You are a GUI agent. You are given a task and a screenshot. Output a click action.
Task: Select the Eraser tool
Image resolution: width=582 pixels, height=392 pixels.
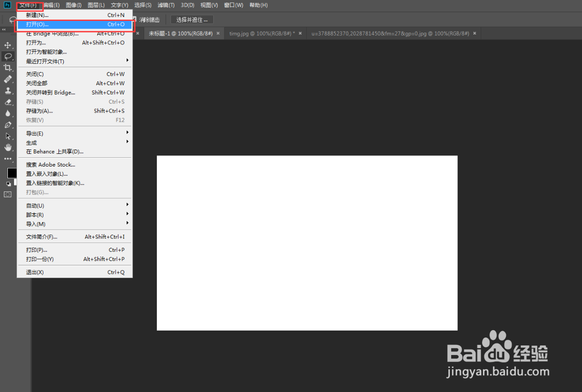coord(8,102)
